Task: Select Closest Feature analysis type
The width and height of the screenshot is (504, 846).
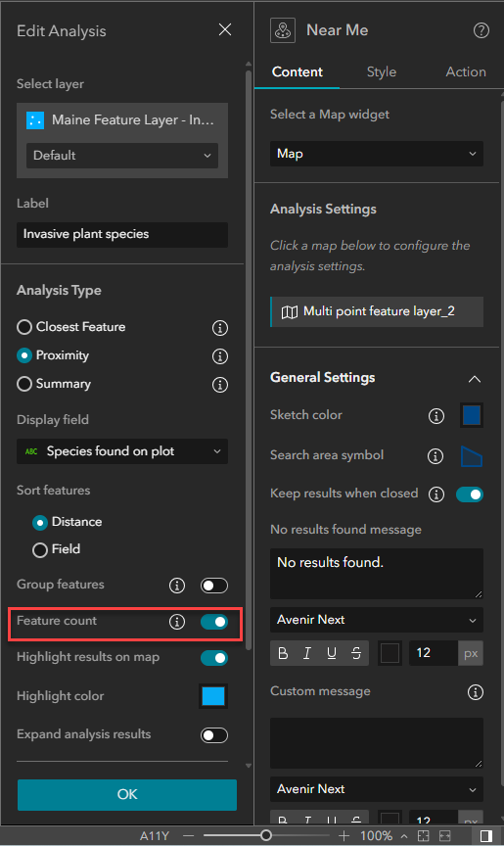Action: (x=24, y=327)
